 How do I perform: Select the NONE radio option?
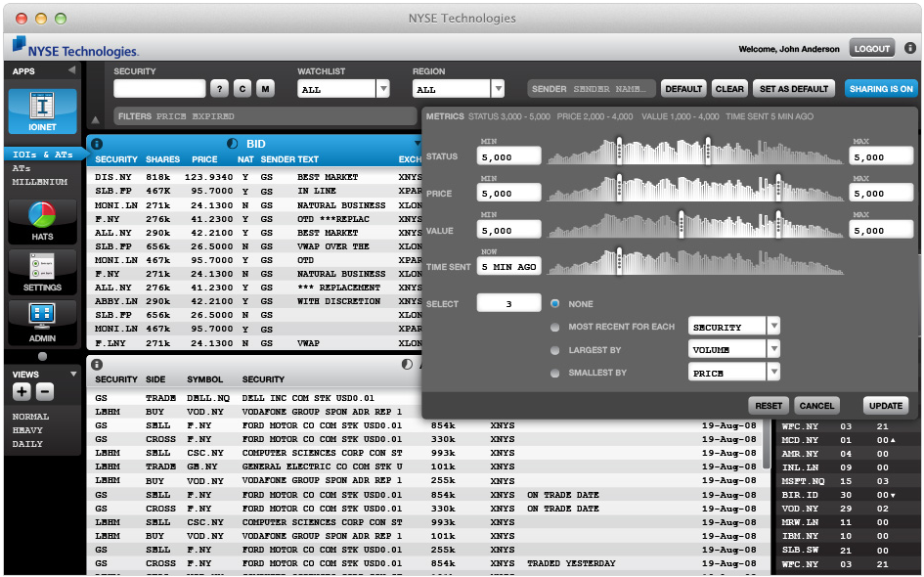(x=554, y=303)
